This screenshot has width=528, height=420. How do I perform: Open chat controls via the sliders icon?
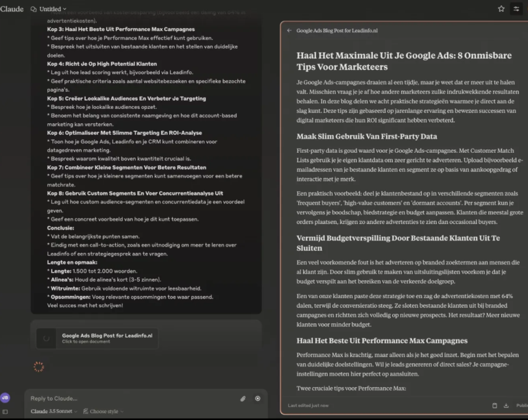(x=516, y=9)
